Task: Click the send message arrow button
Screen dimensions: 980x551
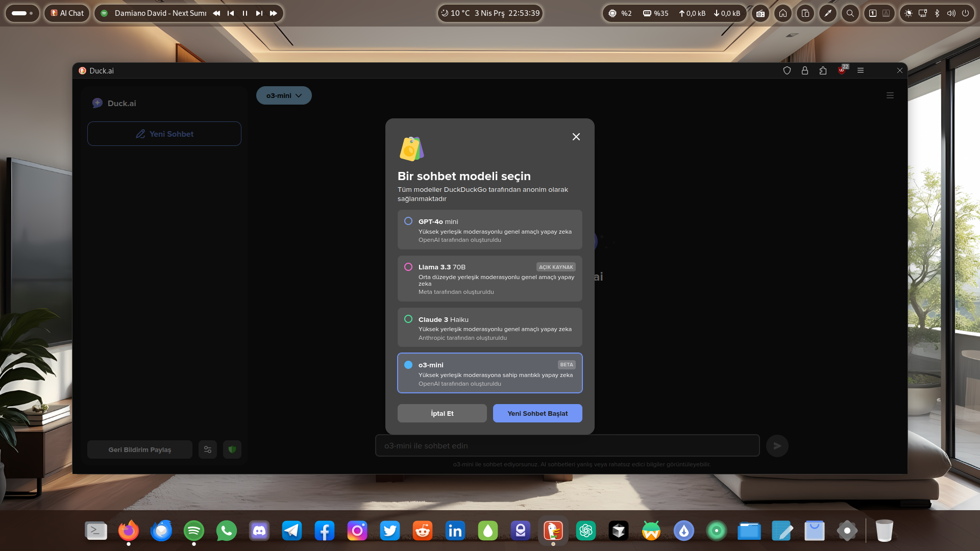Action: [x=777, y=446]
